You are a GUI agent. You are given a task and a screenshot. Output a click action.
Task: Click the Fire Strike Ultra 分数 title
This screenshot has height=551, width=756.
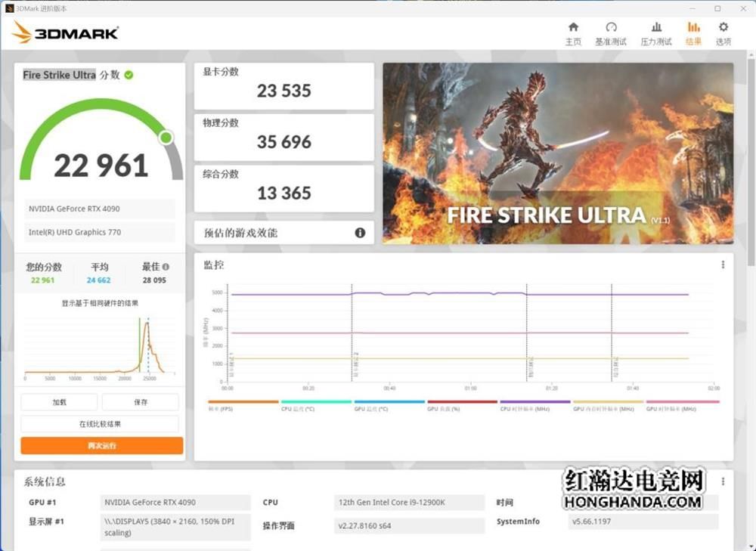[x=71, y=75]
